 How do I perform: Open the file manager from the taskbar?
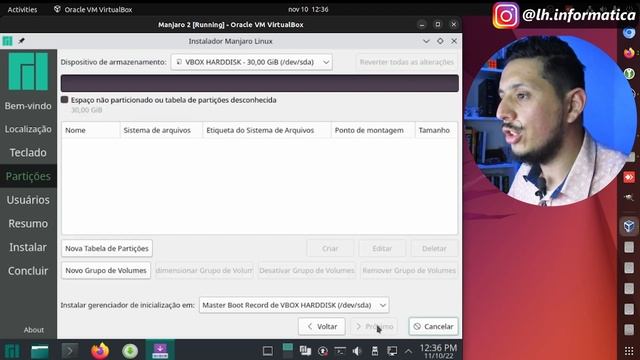[40, 351]
